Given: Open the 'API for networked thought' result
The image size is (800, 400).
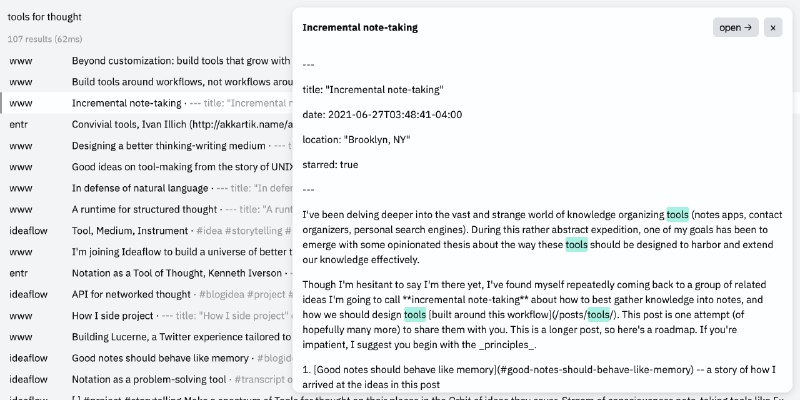Looking at the screenshot, I should tap(131, 294).
